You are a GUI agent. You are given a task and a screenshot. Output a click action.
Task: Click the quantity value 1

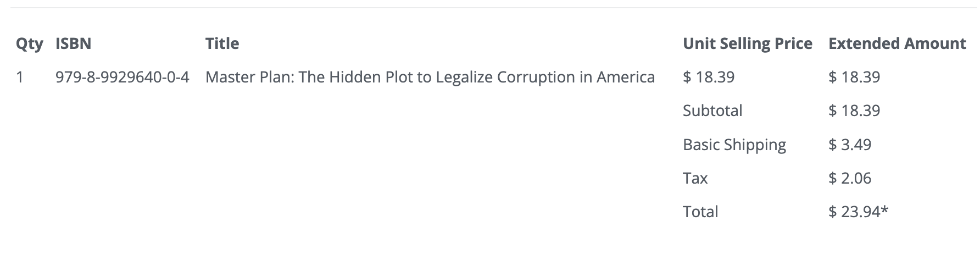tap(20, 78)
